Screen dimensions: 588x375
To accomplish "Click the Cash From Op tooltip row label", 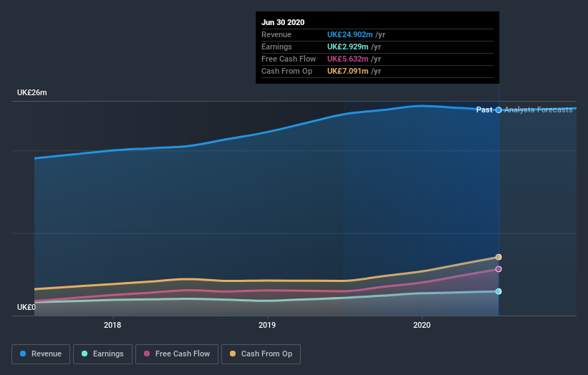I will click(286, 71).
